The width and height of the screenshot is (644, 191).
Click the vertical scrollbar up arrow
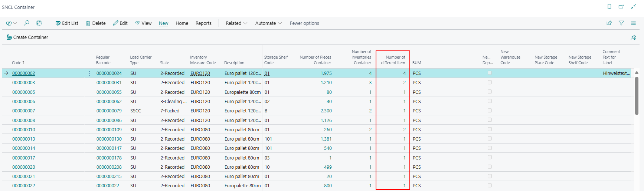[x=637, y=73]
